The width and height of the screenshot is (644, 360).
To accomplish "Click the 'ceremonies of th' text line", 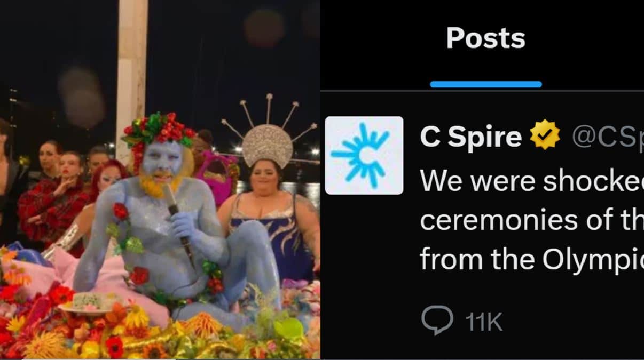I will pos(532,220).
